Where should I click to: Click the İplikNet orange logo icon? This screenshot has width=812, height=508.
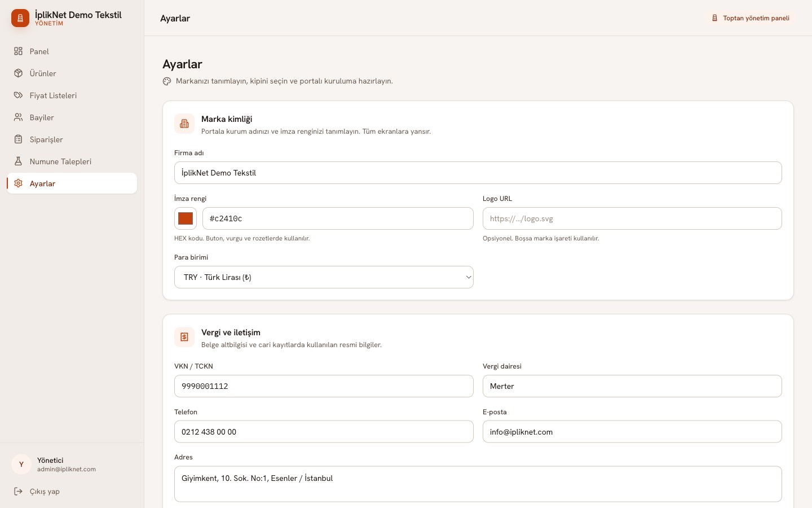click(x=20, y=18)
